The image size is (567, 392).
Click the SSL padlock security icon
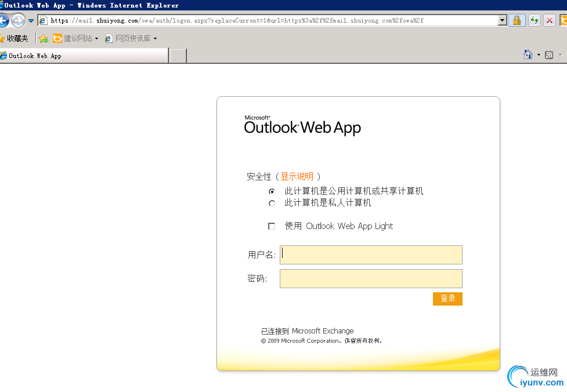coord(517,20)
